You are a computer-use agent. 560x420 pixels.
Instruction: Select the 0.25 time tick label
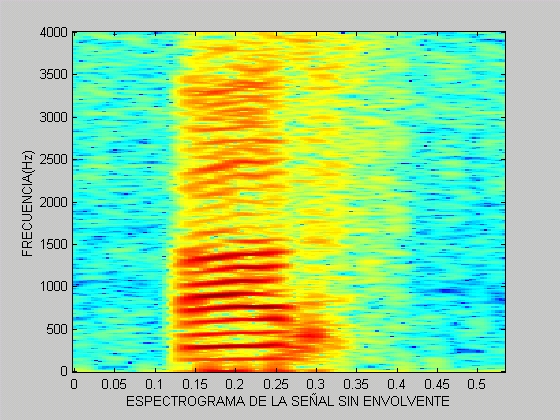pyautogui.click(x=275, y=384)
